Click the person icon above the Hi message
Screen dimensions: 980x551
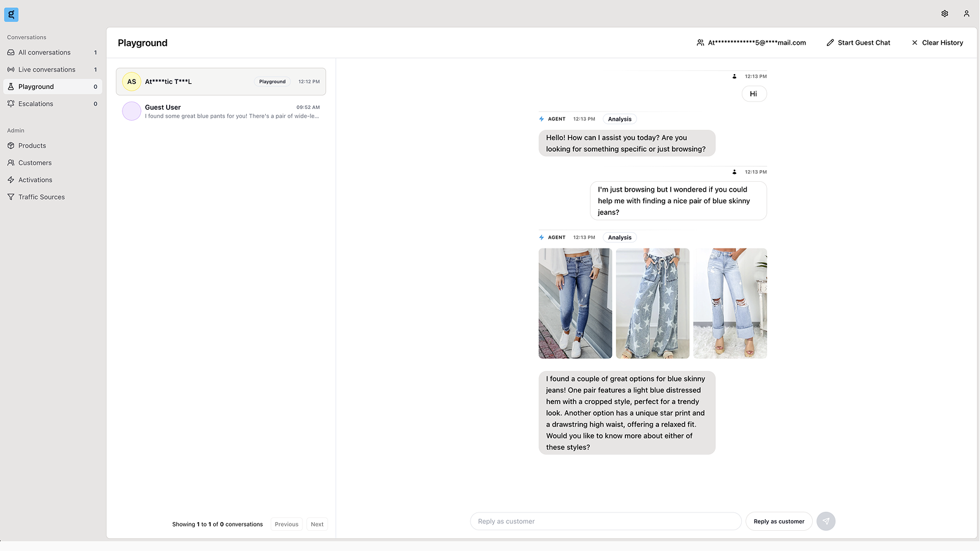point(734,77)
